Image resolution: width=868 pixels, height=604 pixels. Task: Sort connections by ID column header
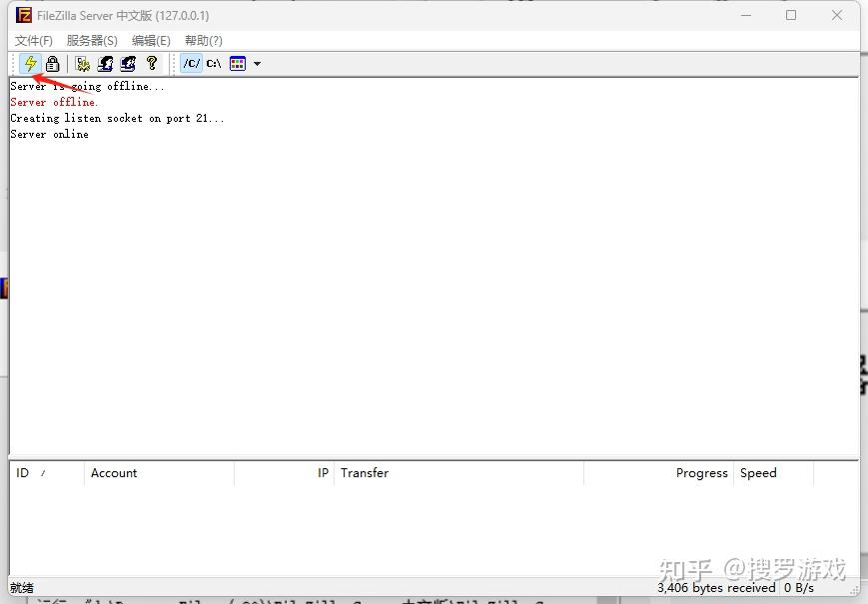[x=47, y=473]
